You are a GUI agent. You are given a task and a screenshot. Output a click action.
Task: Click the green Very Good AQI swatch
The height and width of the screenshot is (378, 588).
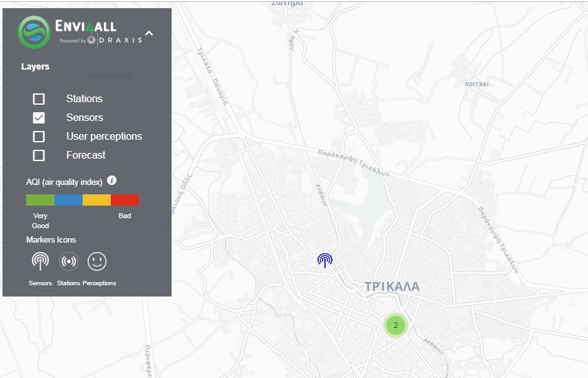click(40, 200)
